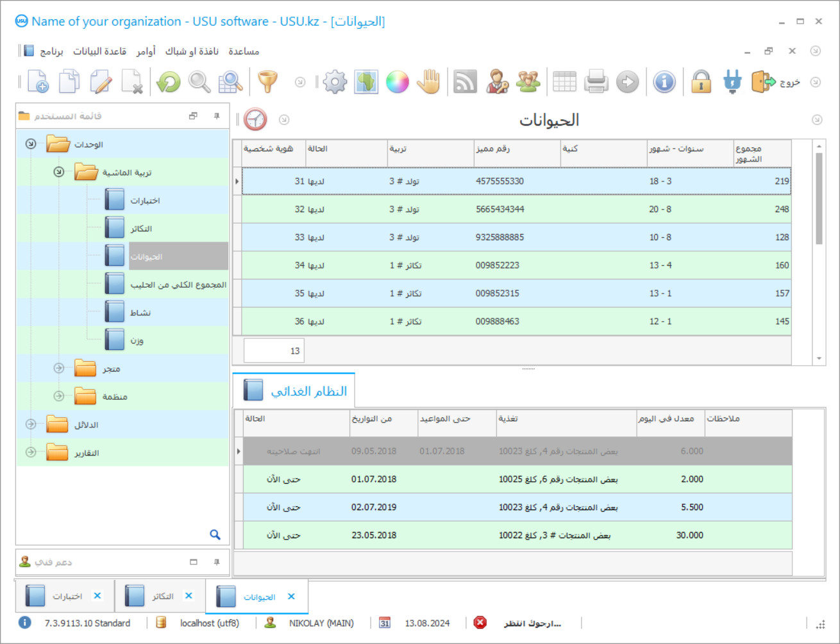The width and height of the screenshot is (840, 644).
Task: Expand the التقارير folder
Action: click(30, 452)
